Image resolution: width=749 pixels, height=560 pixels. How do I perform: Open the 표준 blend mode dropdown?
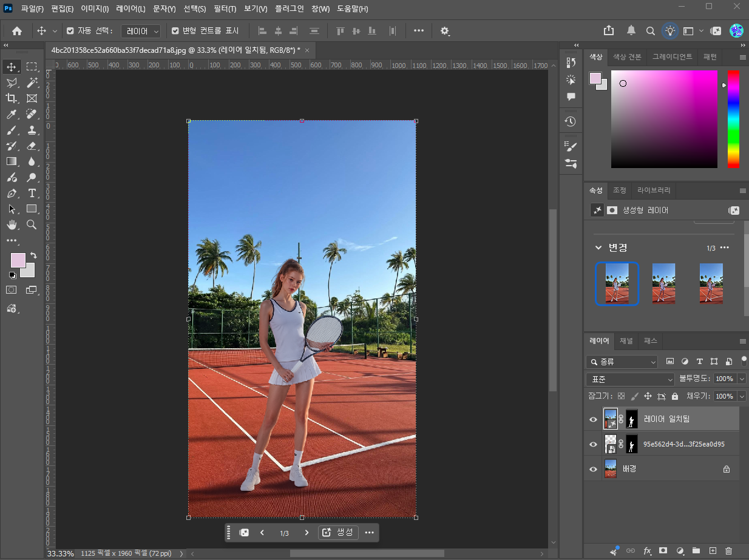(x=630, y=379)
